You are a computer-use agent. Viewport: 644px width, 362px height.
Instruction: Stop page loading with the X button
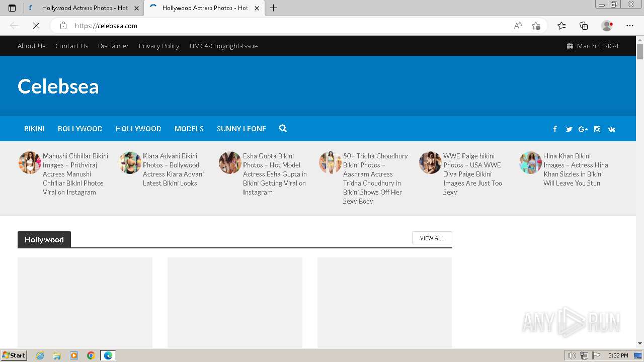point(36,26)
